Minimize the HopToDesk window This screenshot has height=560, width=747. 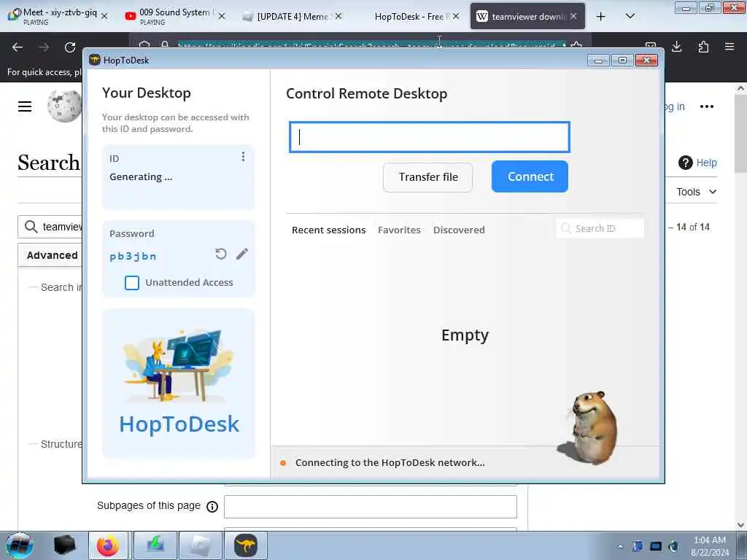coord(598,61)
